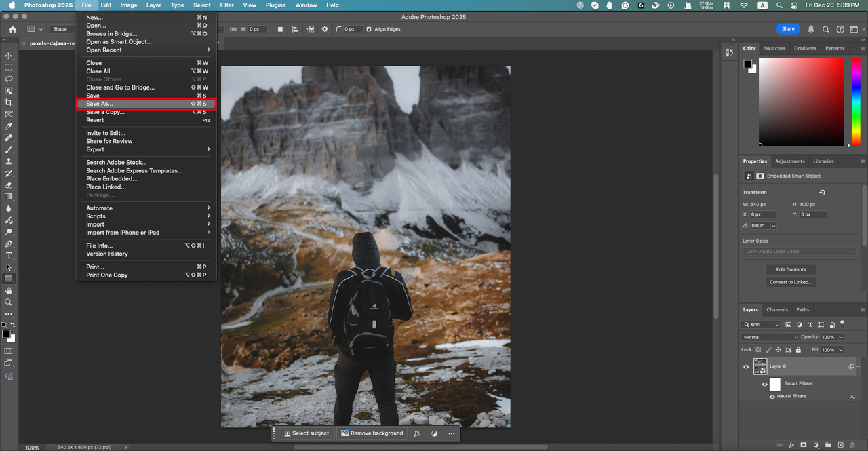Open Photoshop notifications bell

pos(811,29)
